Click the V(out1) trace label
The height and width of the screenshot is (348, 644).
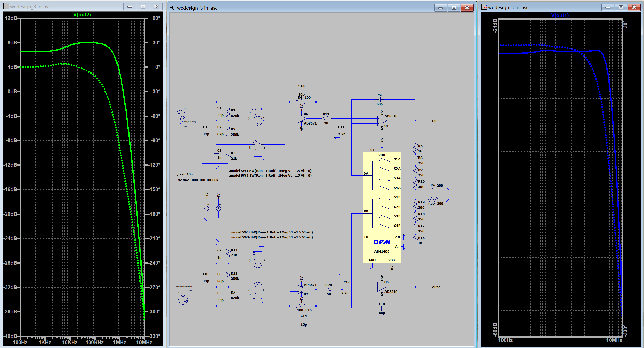coord(560,15)
